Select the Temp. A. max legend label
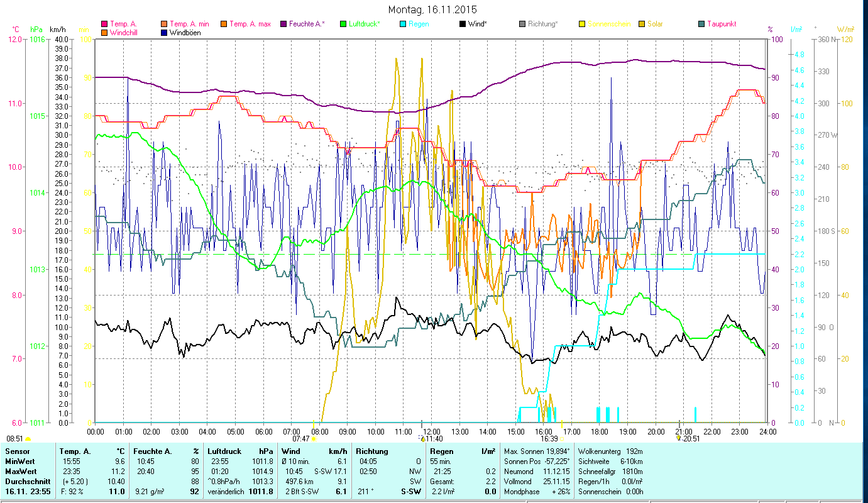868x503 pixels. (250, 25)
